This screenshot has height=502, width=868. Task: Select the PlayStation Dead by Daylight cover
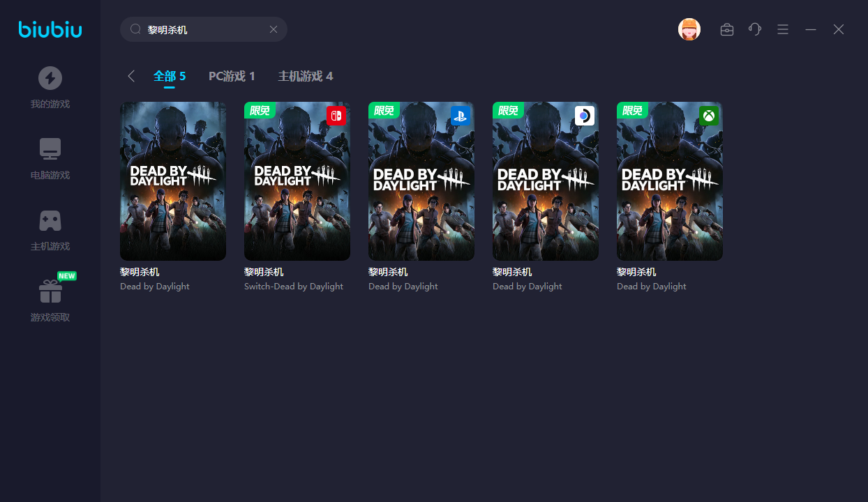coord(421,181)
